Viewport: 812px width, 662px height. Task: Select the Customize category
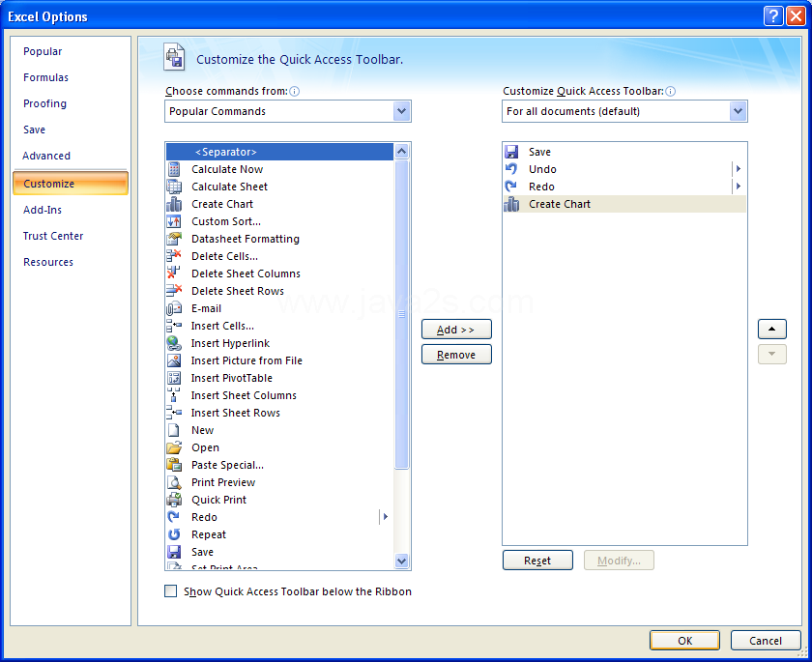[71, 184]
